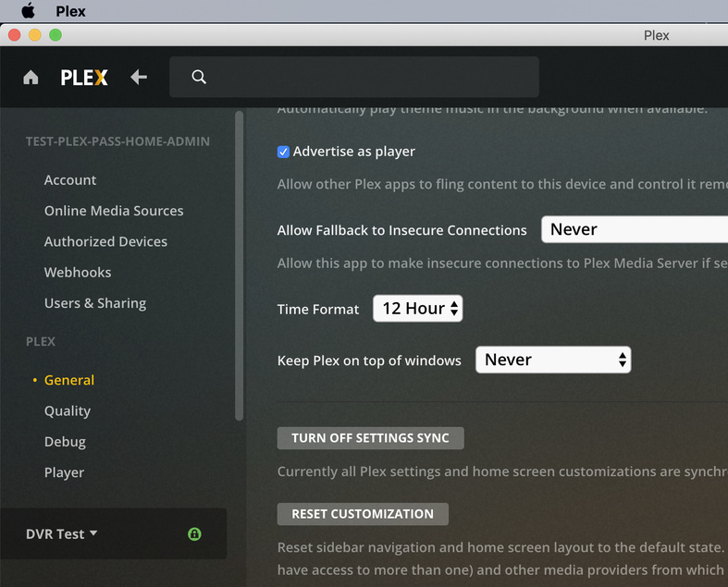Click the green lock icon next to DVR Test
The width and height of the screenshot is (728, 587).
(194, 534)
